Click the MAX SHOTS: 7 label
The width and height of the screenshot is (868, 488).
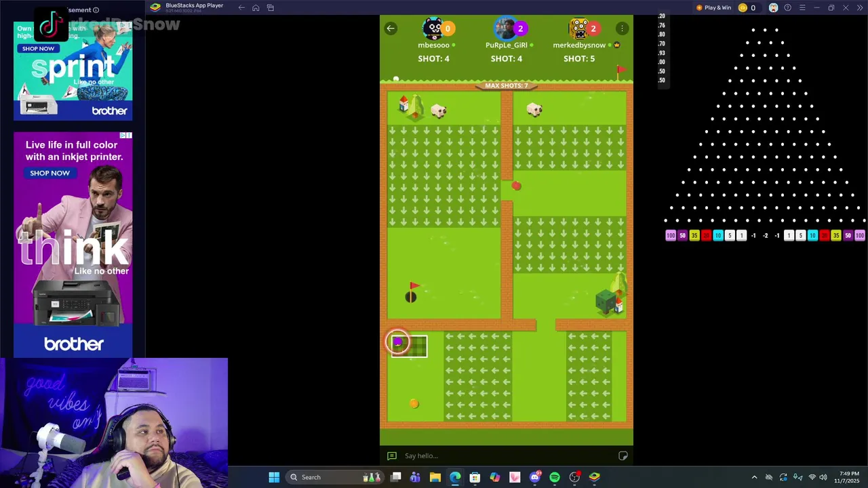(506, 85)
